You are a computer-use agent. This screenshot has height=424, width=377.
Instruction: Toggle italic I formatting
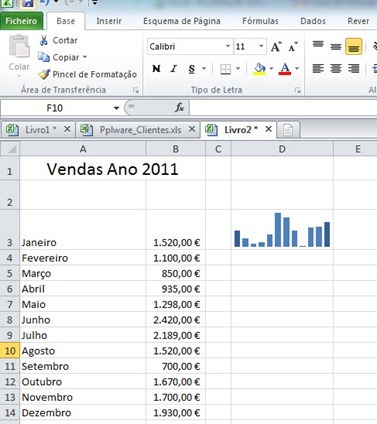tap(173, 69)
